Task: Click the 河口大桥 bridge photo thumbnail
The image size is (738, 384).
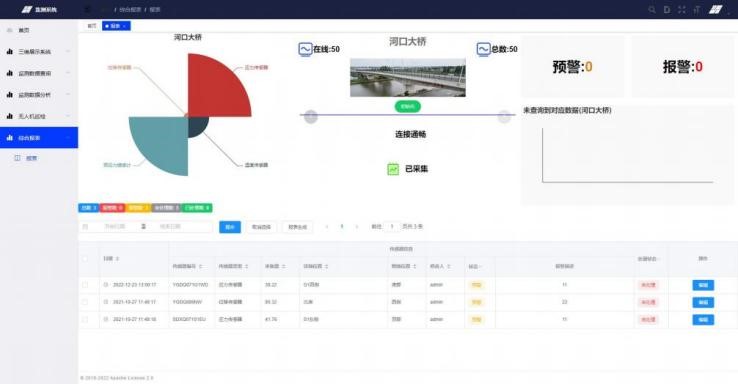Action: pyautogui.click(x=408, y=78)
